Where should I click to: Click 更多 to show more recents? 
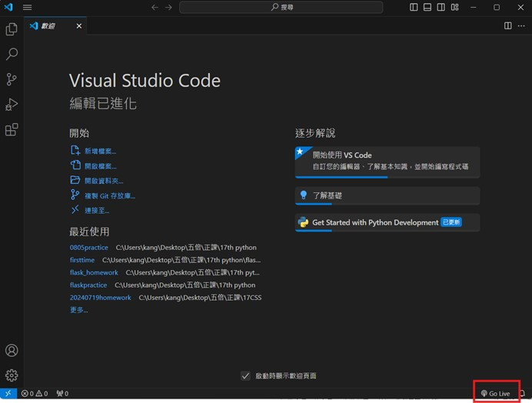click(x=78, y=310)
